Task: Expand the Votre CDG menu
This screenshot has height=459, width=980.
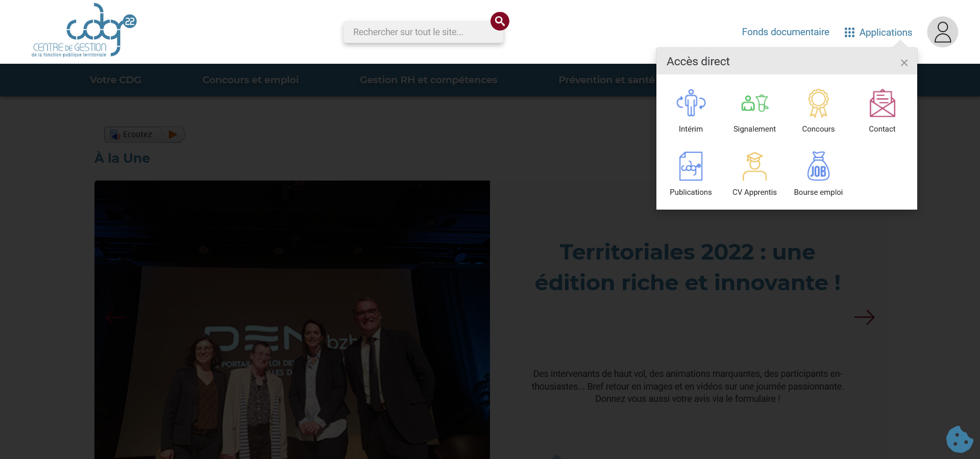Action: click(x=115, y=80)
